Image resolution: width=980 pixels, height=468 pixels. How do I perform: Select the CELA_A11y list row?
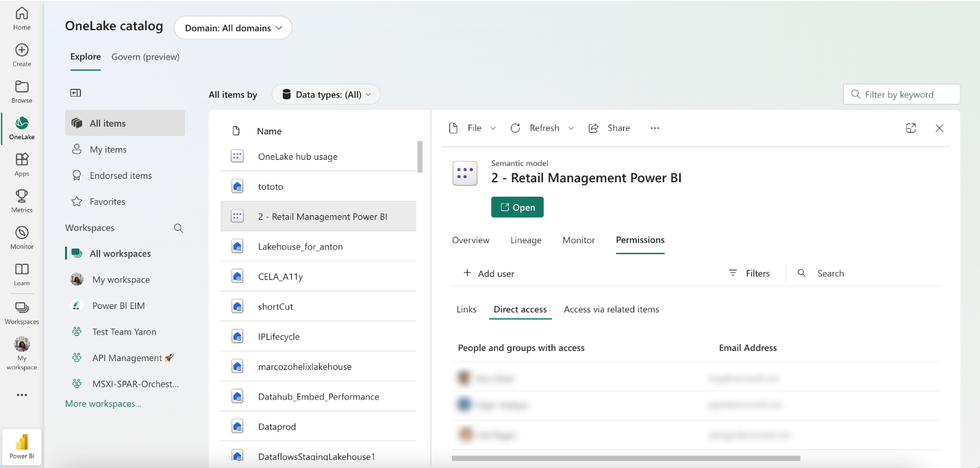pyautogui.click(x=318, y=276)
